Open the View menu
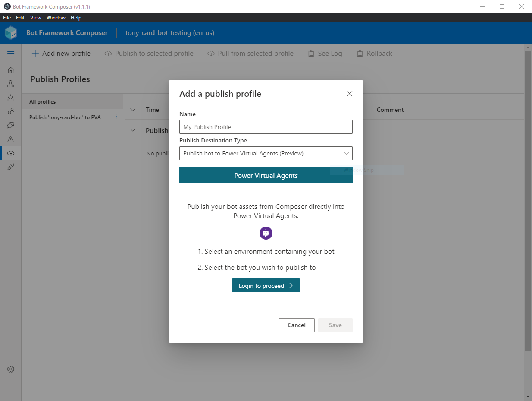The image size is (532, 401). pyautogui.click(x=36, y=18)
